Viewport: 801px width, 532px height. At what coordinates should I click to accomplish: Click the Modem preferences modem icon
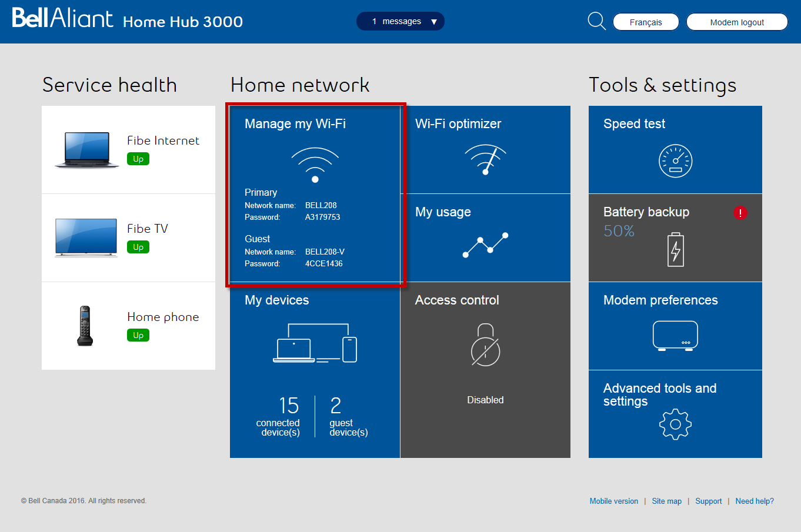(675, 336)
